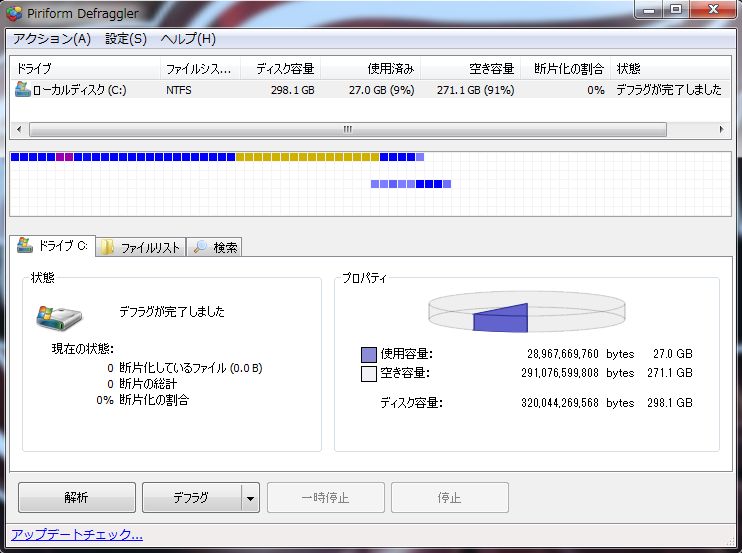
Task: Click the デフラグ button
Action: tap(192, 497)
